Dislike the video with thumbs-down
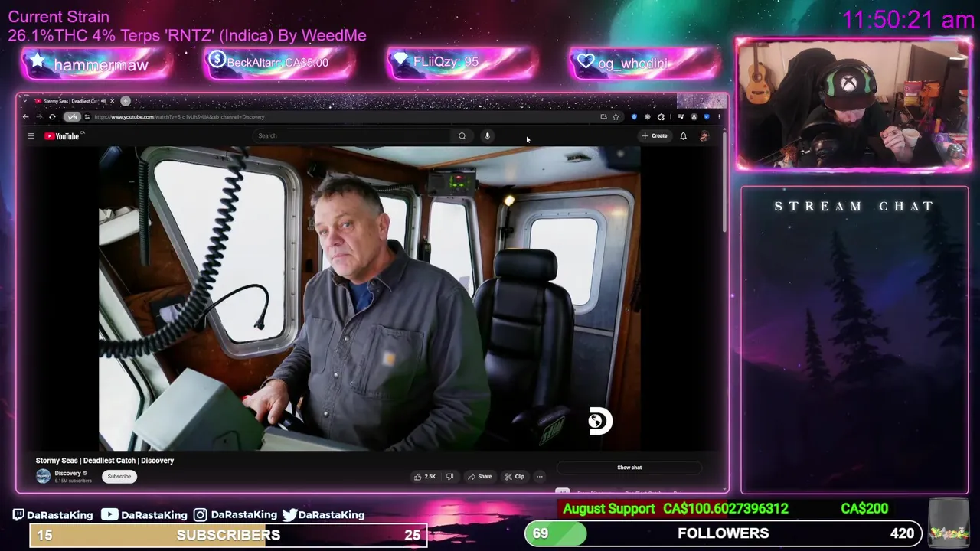980x551 pixels. point(449,477)
